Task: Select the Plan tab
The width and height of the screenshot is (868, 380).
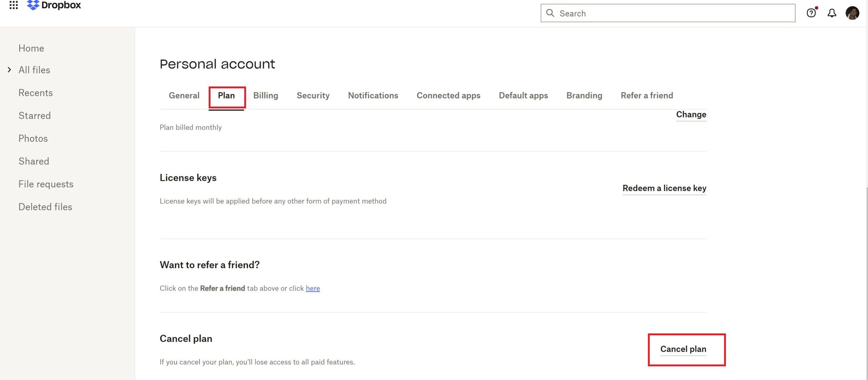Action: (x=226, y=95)
